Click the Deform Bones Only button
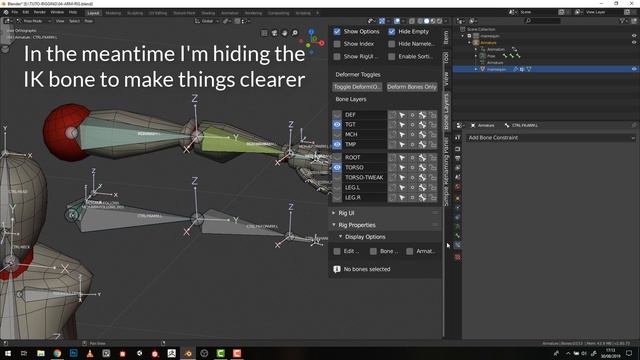The image size is (640, 360). pos(411,87)
